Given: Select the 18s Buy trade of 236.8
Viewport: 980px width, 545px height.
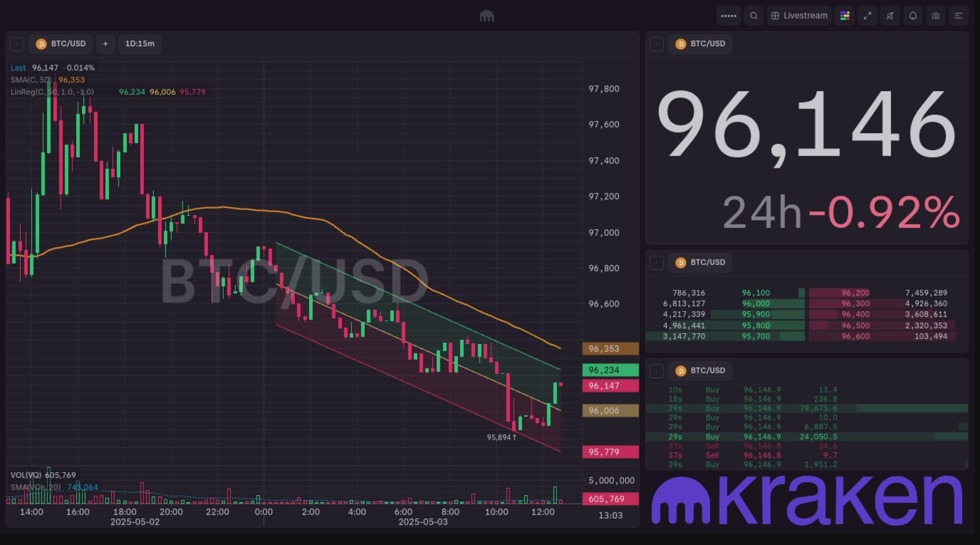Looking at the screenshot, I should [x=806, y=399].
